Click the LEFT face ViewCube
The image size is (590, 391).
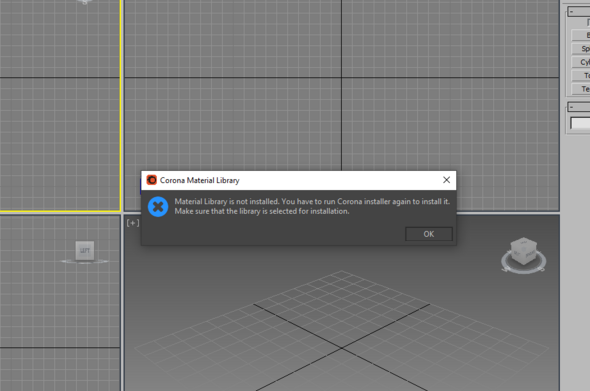(85, 251)
